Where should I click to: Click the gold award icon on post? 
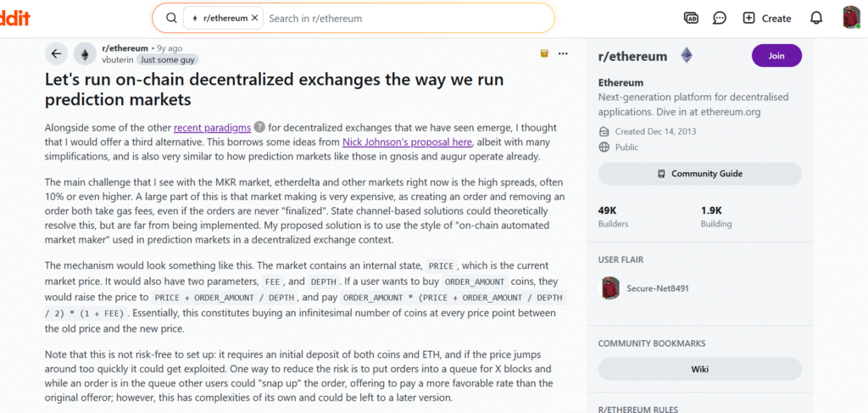coord(544,53)
